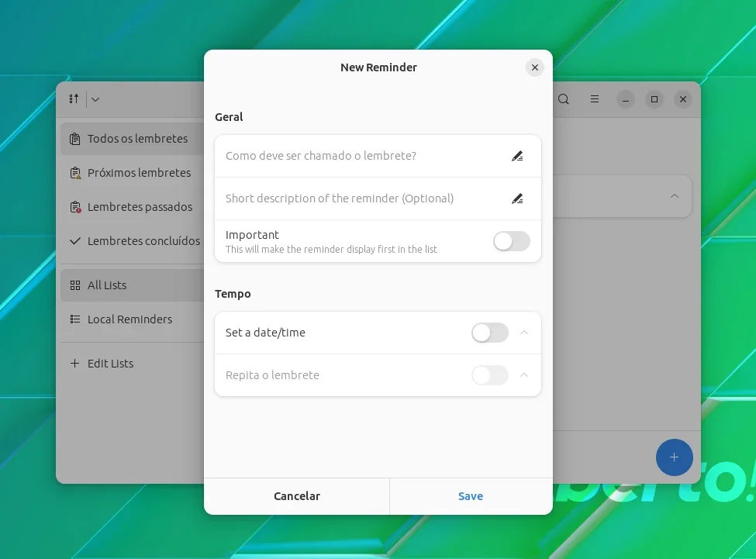Open the sort order icon
Screen dimensions: 756x559
click(74, 98)
